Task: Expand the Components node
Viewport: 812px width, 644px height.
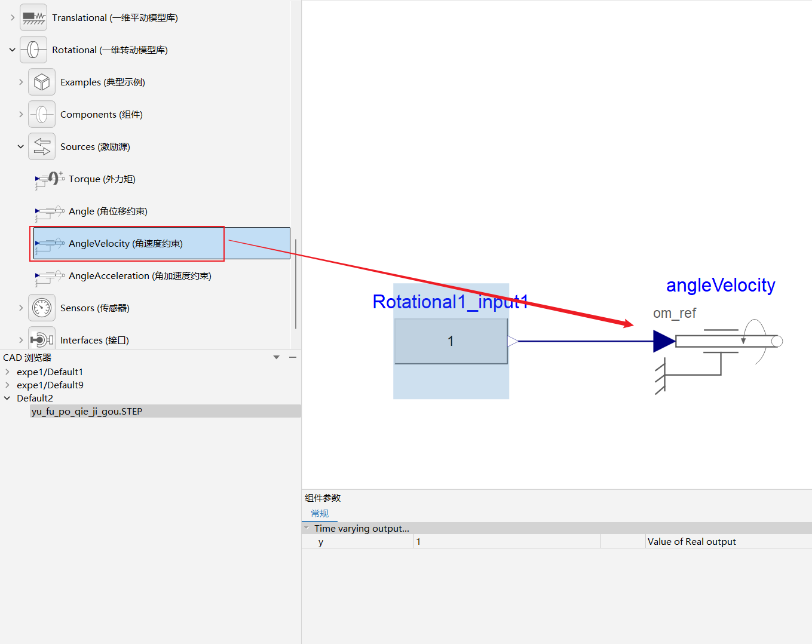Action: [21, 114]
